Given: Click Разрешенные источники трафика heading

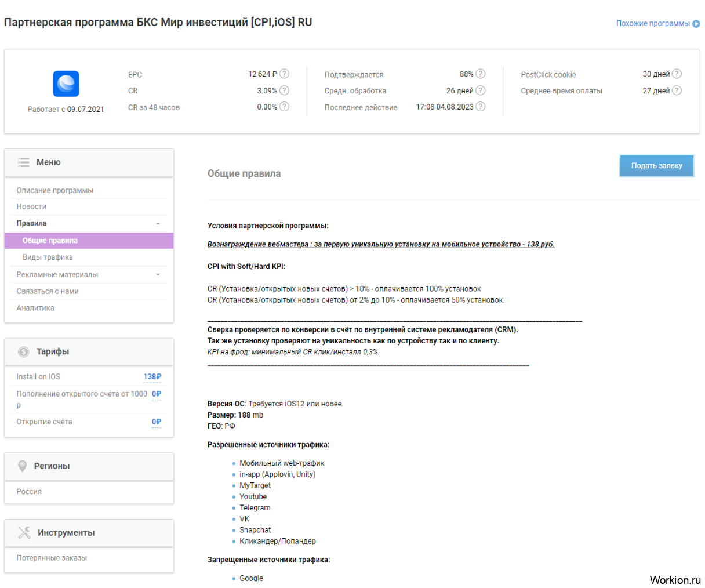Looking at the screenshot, I should point(268,445).
